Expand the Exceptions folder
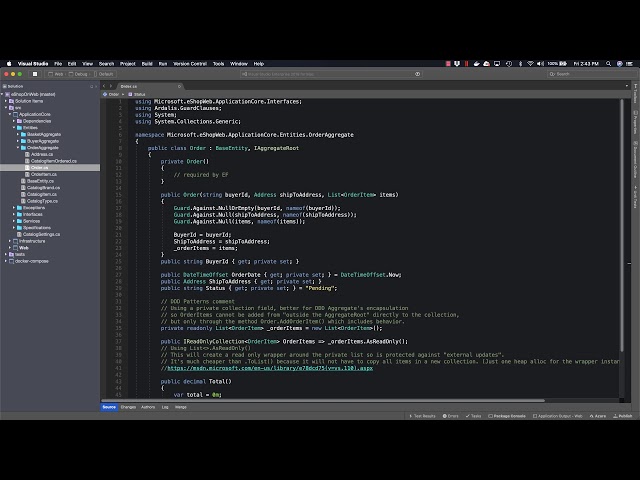 14,208
